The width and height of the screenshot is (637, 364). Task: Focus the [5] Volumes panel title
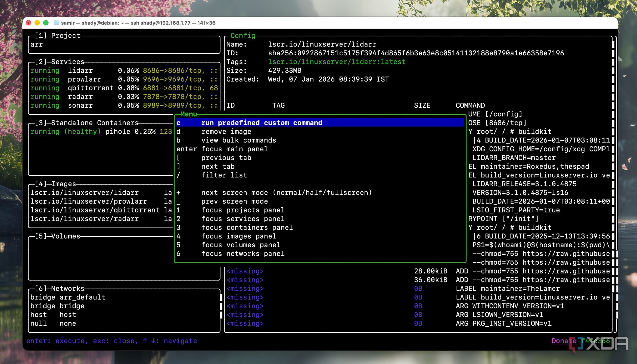coord(57,236)
